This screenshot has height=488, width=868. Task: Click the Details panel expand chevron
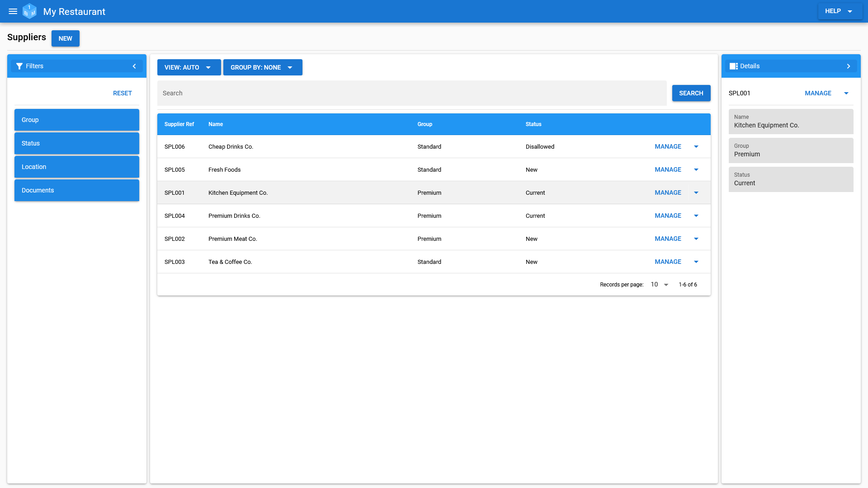[x=849, y=66]
